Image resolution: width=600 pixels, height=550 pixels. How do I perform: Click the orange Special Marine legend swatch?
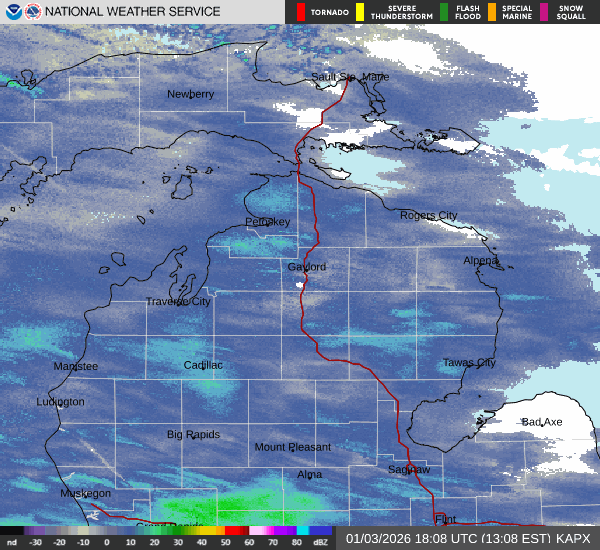pyautogui.click(x=492, y=12)
